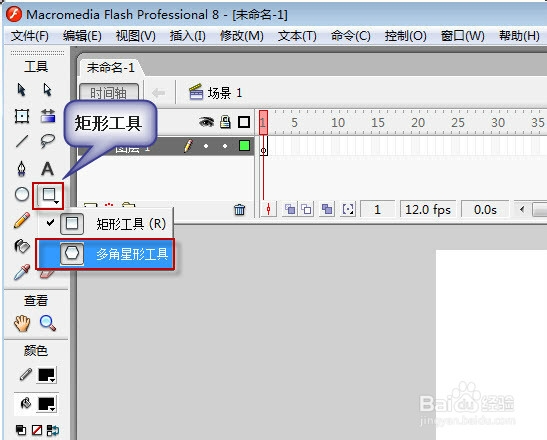Screen dimensions: 547x440
Task: Open the 修改(M) menu
Action: tap(241, 36)
